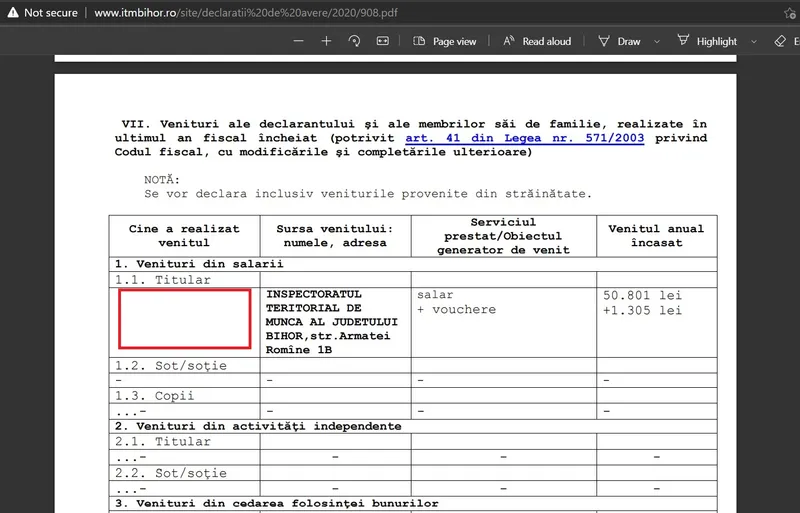Select '1.1. Titular' cell

tap(184, 280)
